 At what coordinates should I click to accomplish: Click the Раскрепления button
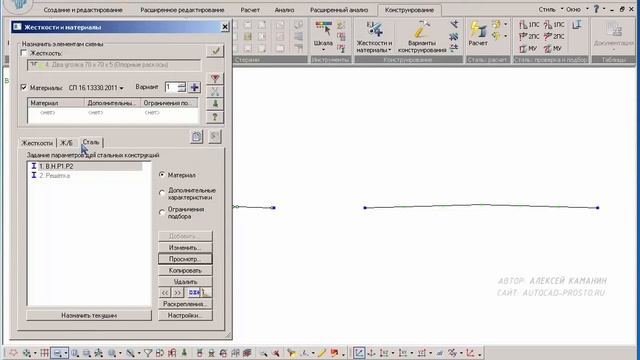point(185,304)
